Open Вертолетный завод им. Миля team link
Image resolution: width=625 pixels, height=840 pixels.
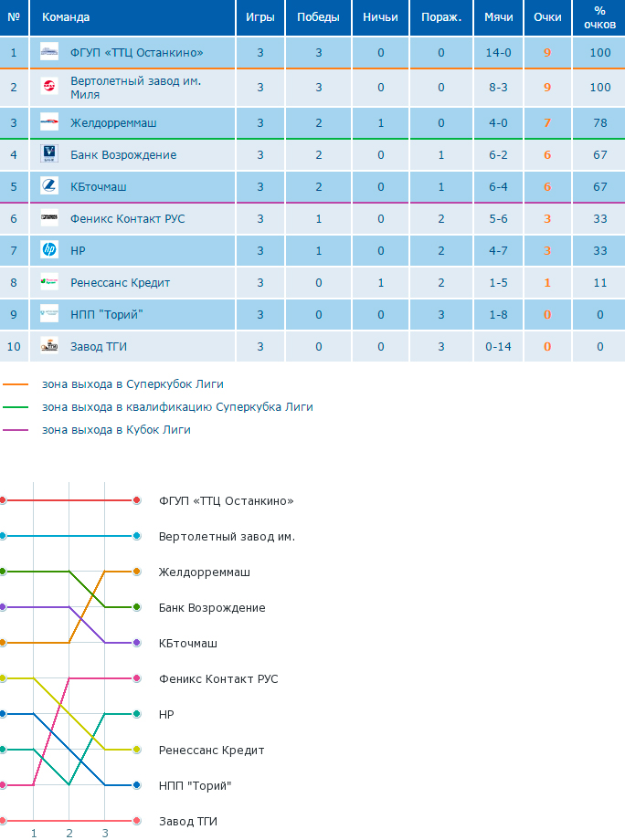pos(135,88)
